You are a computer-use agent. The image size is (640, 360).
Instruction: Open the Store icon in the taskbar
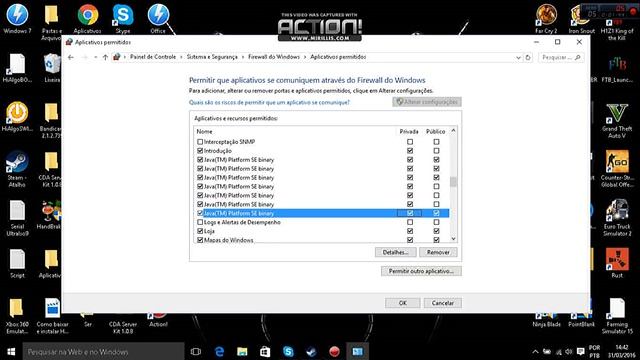(265, 351)
